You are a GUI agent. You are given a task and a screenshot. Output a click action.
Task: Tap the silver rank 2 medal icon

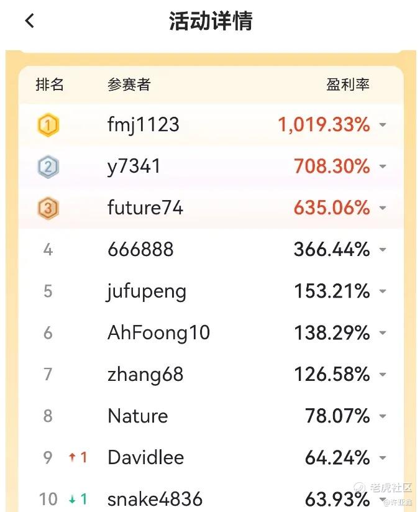click(x=48, y=167)
